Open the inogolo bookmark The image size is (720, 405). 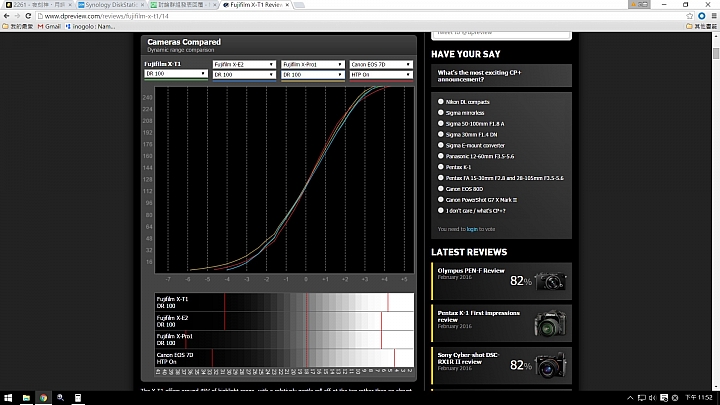[90, 27]
